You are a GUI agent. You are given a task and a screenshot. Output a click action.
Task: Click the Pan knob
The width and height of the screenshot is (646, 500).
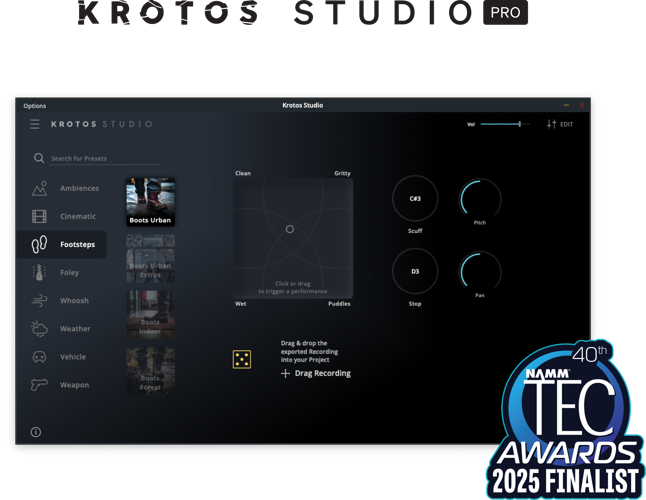point(480,271)
